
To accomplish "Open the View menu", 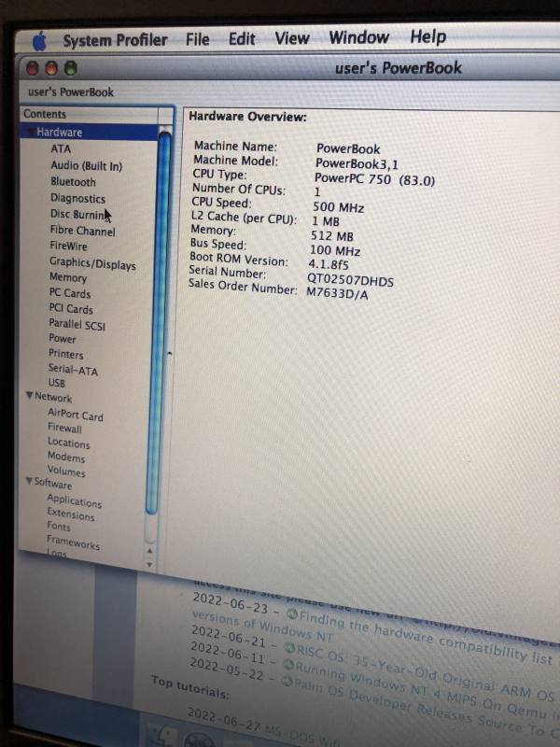I will coord(292,38).
